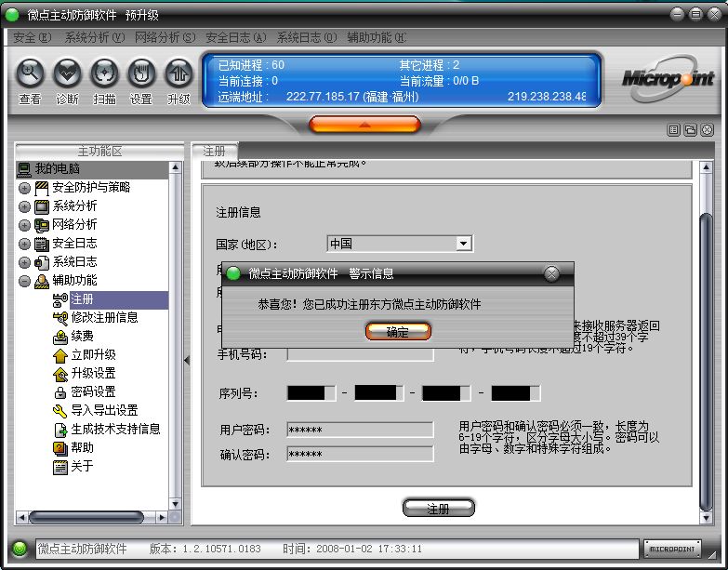The height and width of the screenshot is (570, 728).
Task: Click the first 序列号 field
Action: 311,393
